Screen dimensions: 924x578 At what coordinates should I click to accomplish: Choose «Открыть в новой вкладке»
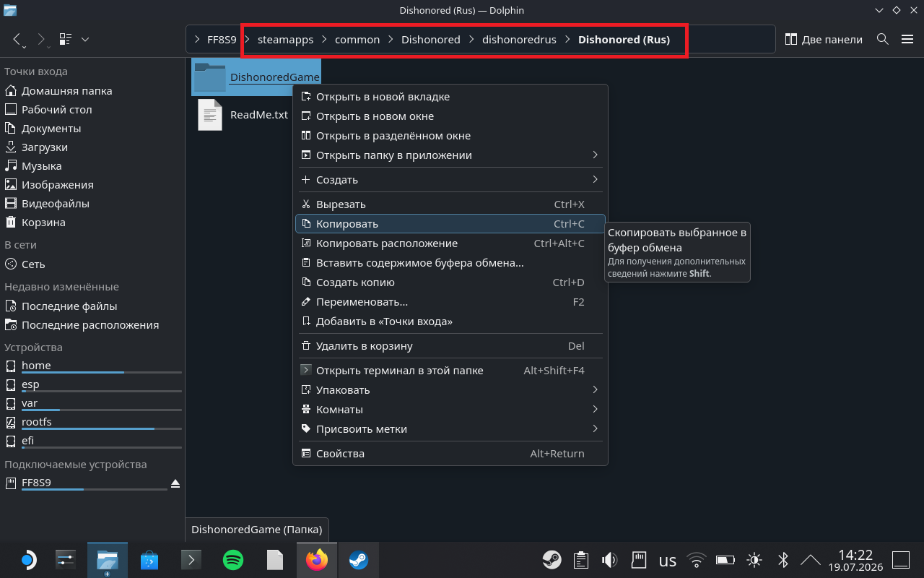450,97
